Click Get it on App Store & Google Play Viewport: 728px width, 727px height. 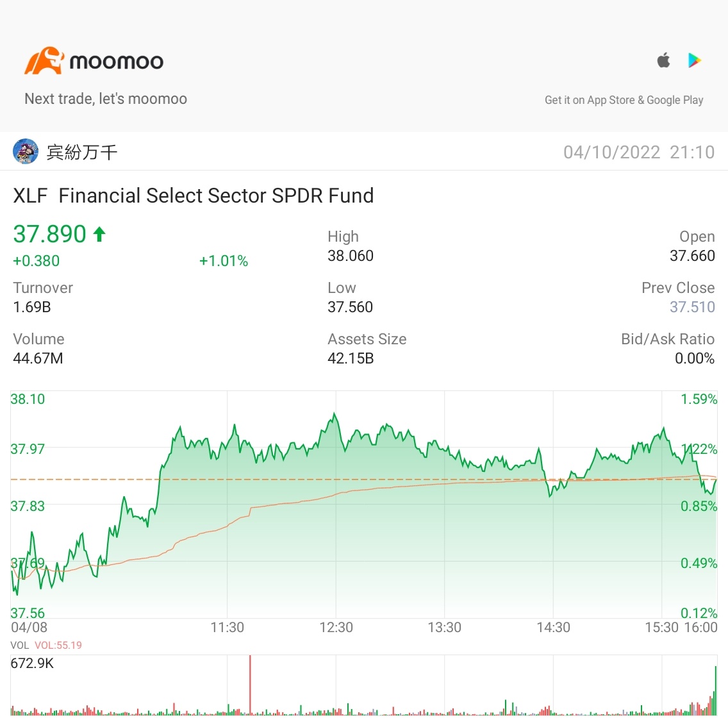tap(624, 100)
